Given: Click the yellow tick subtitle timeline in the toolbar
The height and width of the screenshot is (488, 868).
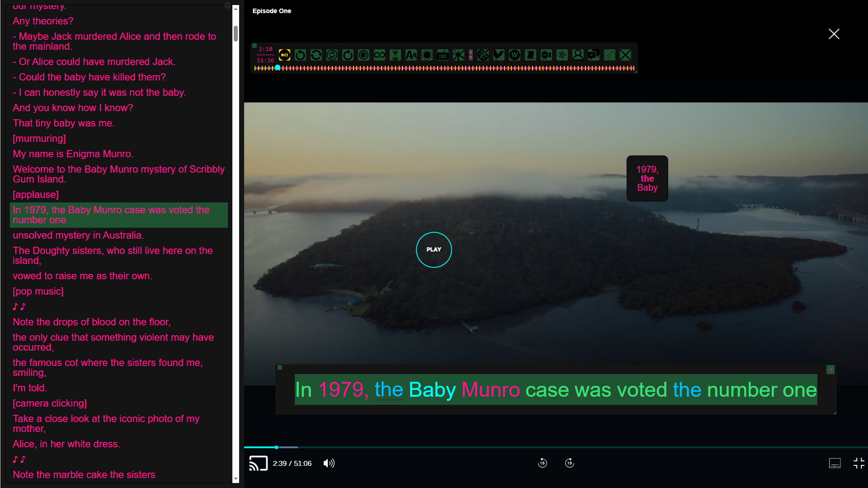Looking at the screenshot, I should point(444,68).
